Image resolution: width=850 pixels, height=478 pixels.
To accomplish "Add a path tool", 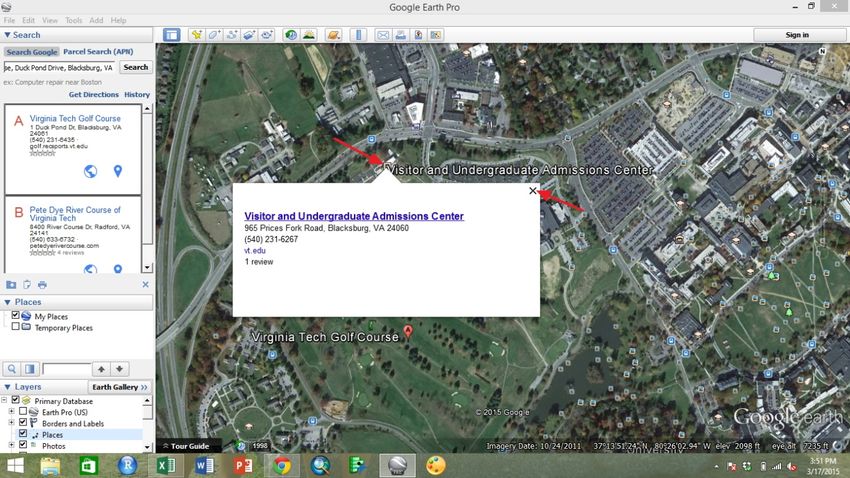I will pos(231,35).
